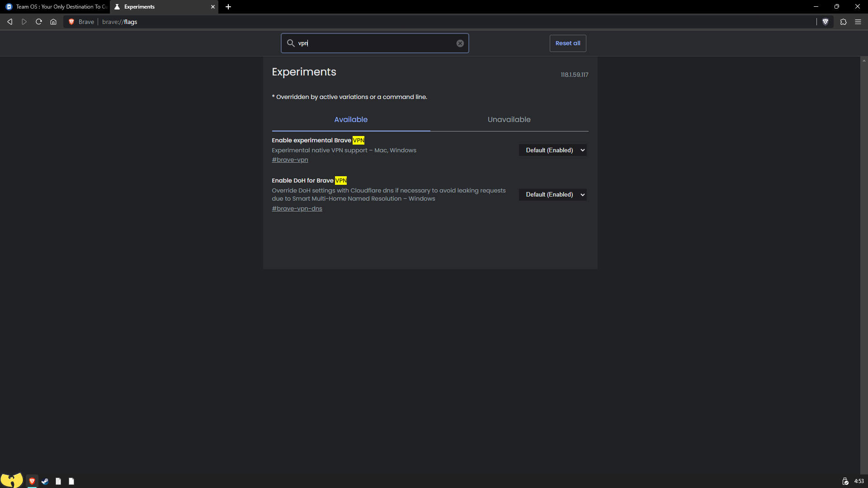Click the search magnifier icon in flags search

point(291,43)
